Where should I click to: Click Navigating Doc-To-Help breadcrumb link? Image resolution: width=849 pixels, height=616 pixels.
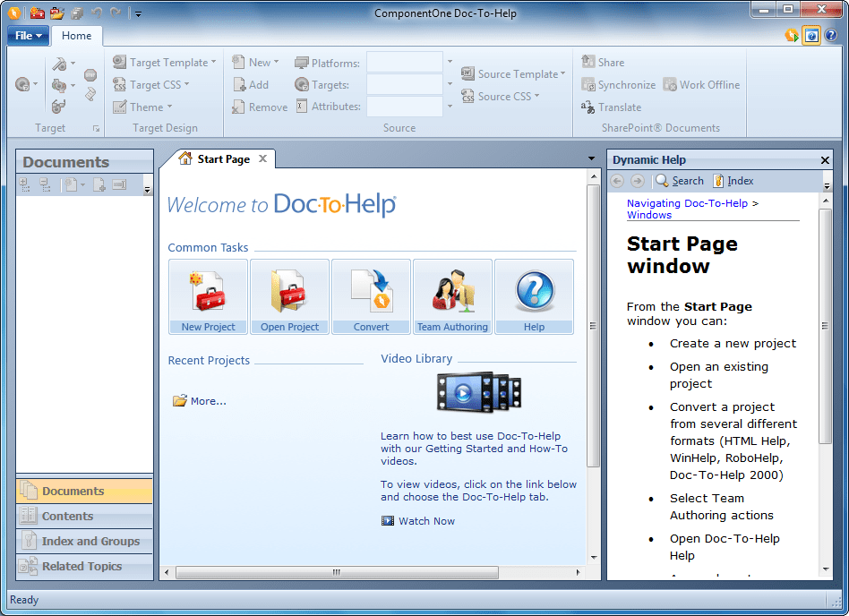click(x=687, y=203)
